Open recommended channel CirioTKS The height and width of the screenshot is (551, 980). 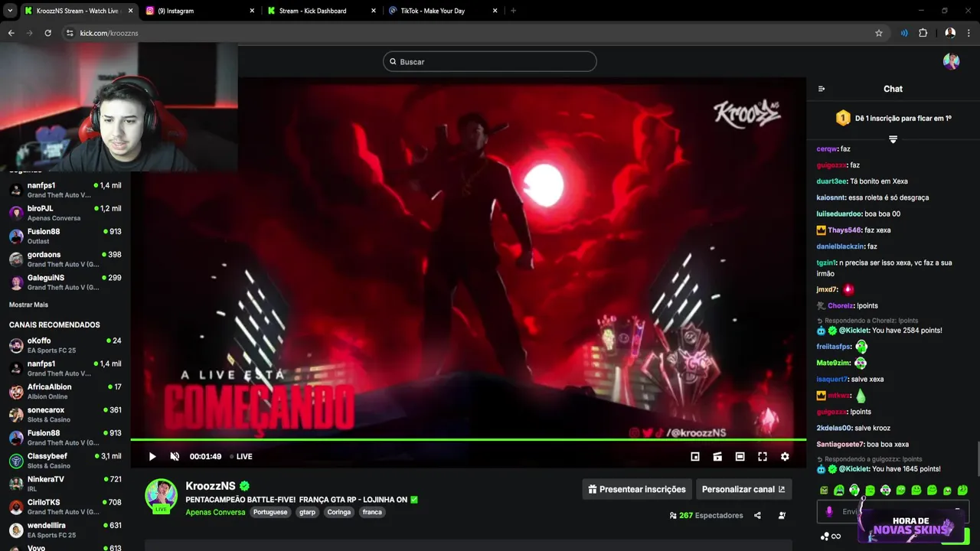click(65, 507)
